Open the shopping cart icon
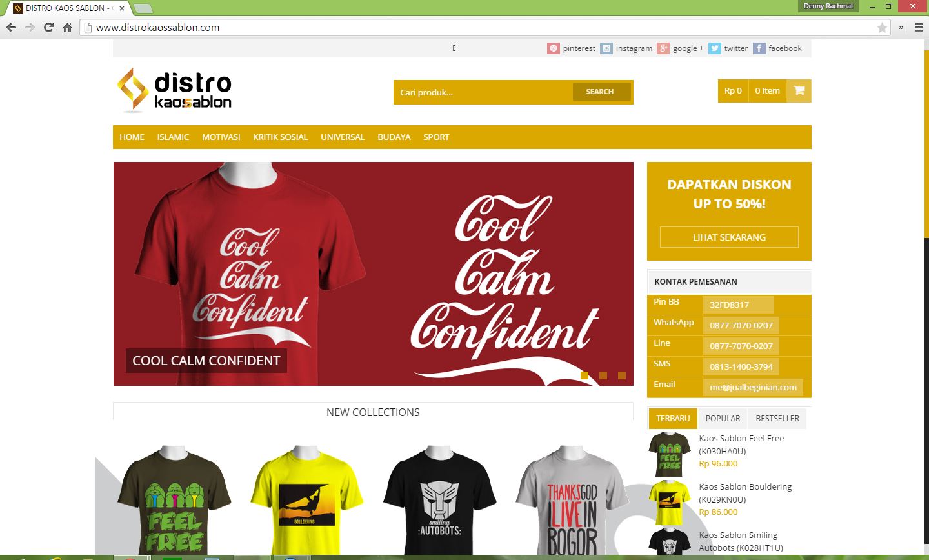 pyautogui.click(x=799, y=91)
